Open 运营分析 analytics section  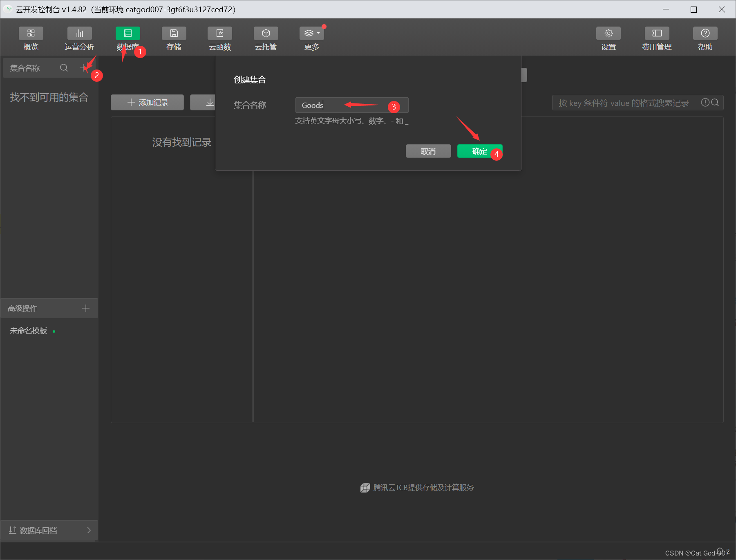79,39
